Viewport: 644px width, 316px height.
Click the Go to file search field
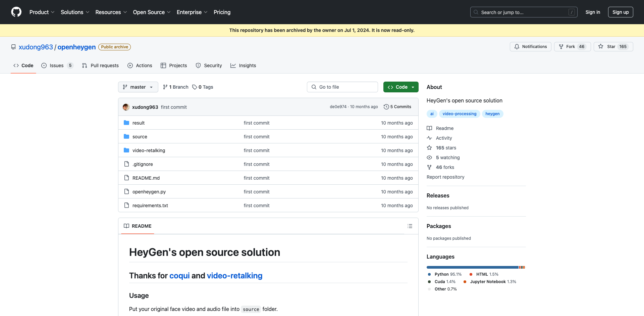(342, 87)
